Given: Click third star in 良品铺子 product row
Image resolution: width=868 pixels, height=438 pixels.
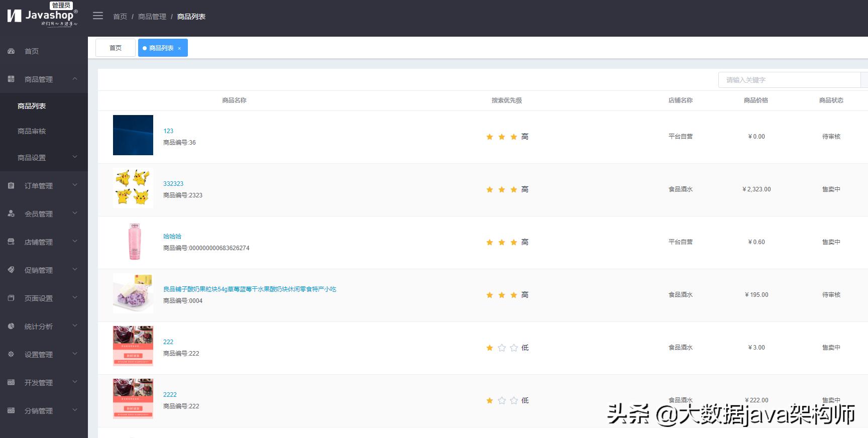Looking at the screenshot, I should [x=514, y=295].
